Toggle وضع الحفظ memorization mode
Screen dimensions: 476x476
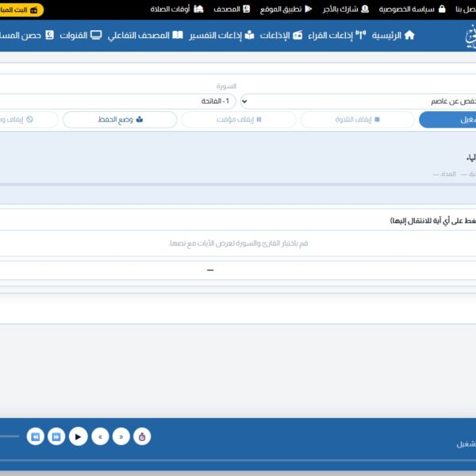[x=120, y=120]
